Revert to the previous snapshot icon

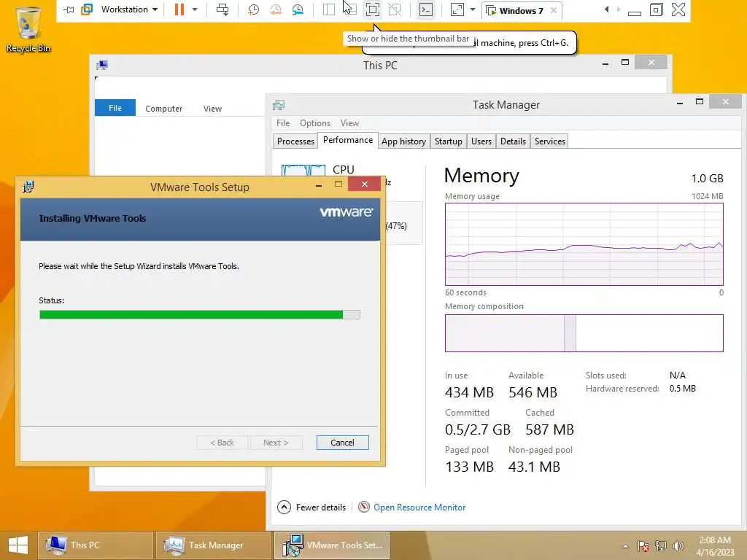(x=275, y=9)
